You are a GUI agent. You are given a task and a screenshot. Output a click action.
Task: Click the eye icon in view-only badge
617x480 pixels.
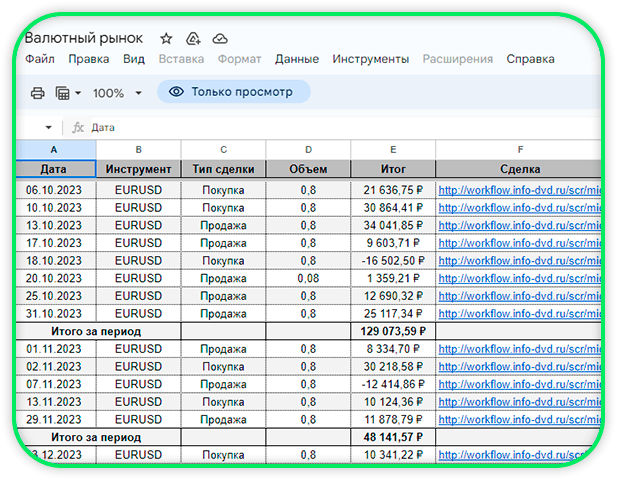click(x=177, y=92)
